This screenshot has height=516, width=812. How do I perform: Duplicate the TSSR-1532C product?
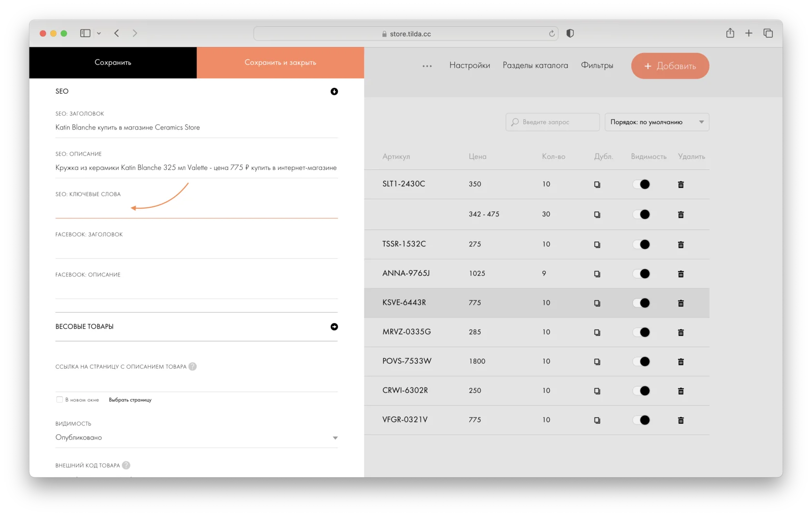coord(597,244)
